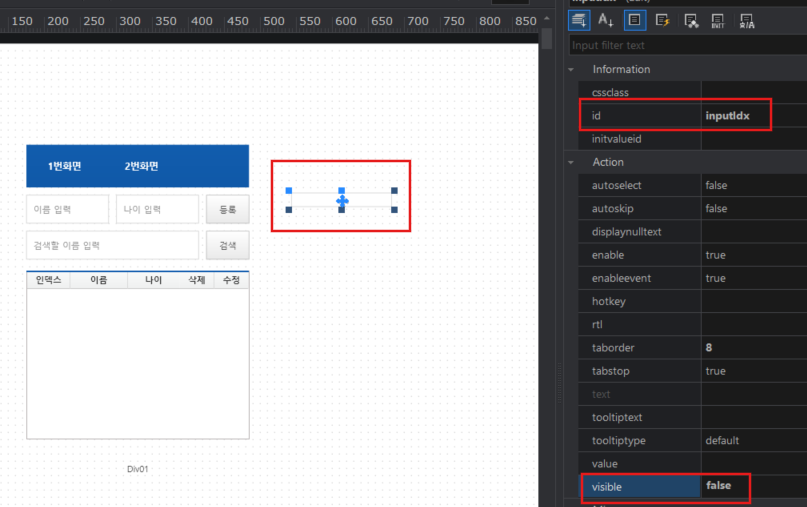This screenshot has width=807, height=507.
Task: Edit the inputIdx id value
Action: [x=727, y=116]
